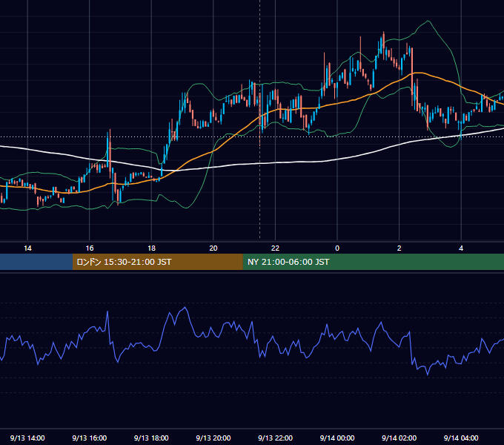This screenshot has height=445, width=504.
Task: Click the 4 hour label on price chart axis
Action: coord(461,248)
